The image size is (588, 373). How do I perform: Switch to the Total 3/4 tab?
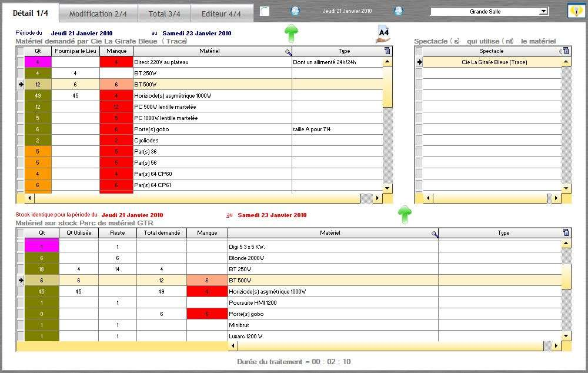pos(164,13)
